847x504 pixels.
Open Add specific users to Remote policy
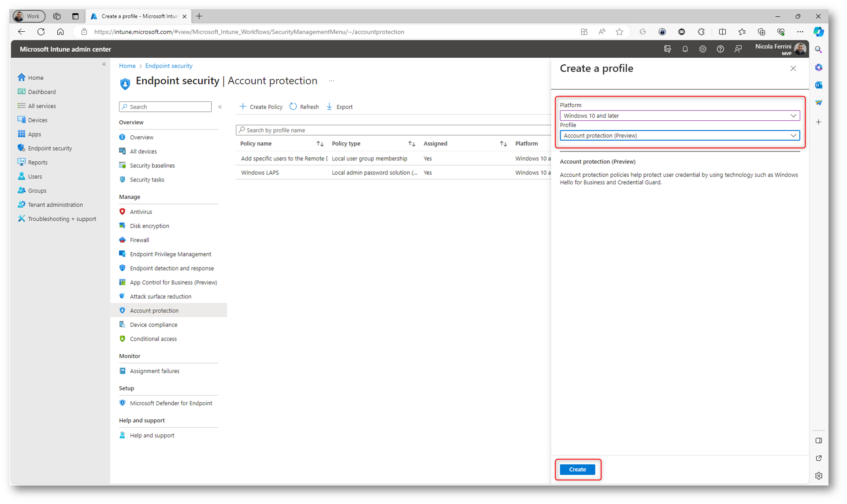pyautogui.click(x=284, y=159)
